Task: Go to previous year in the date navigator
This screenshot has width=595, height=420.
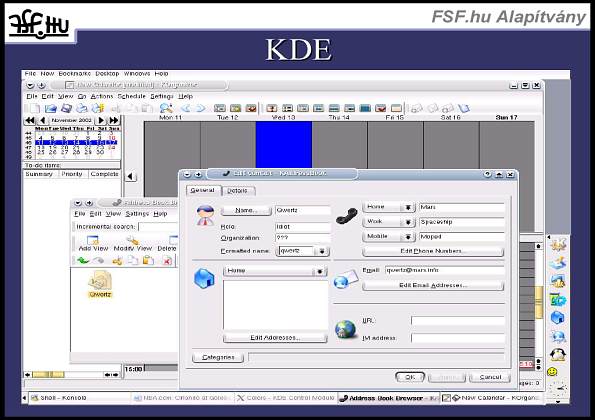Action: click(30, 121)
